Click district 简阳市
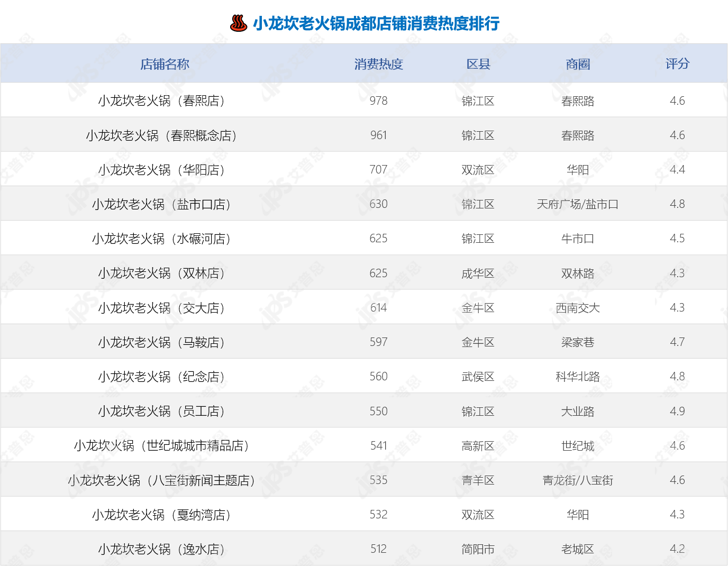 [x=478, y=549]
